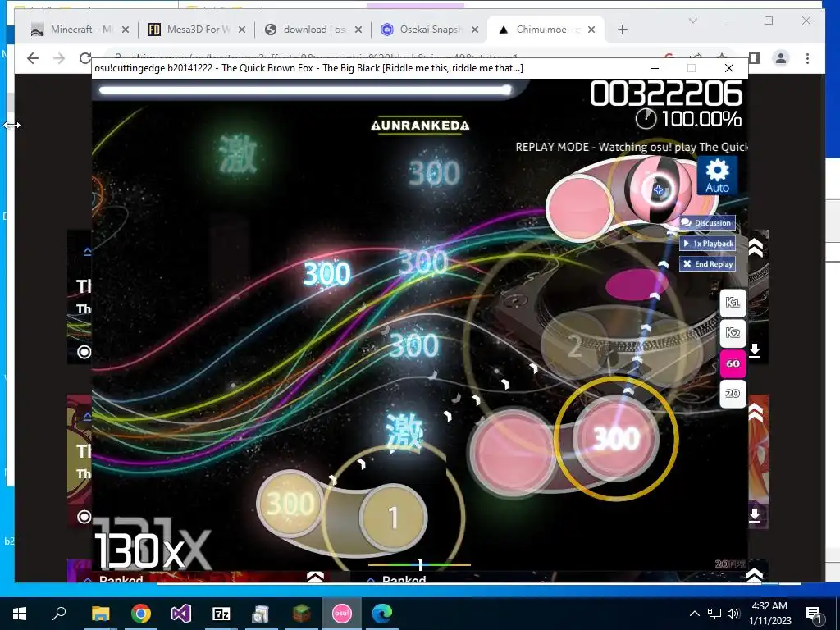This screenshot has height=630, width=840.
Task: Click the K2 key counter
Action: point(733,333)
